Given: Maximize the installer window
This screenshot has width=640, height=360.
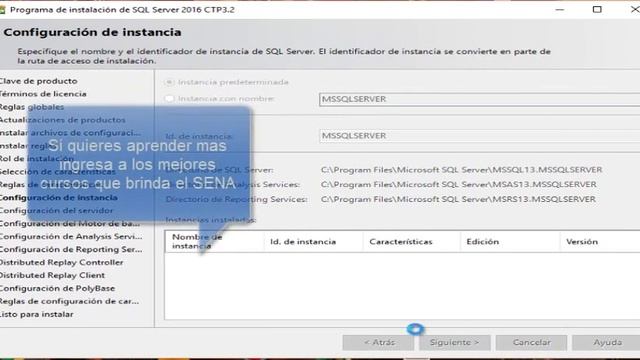Looking at the screenshot, I should tap(597, 9).
